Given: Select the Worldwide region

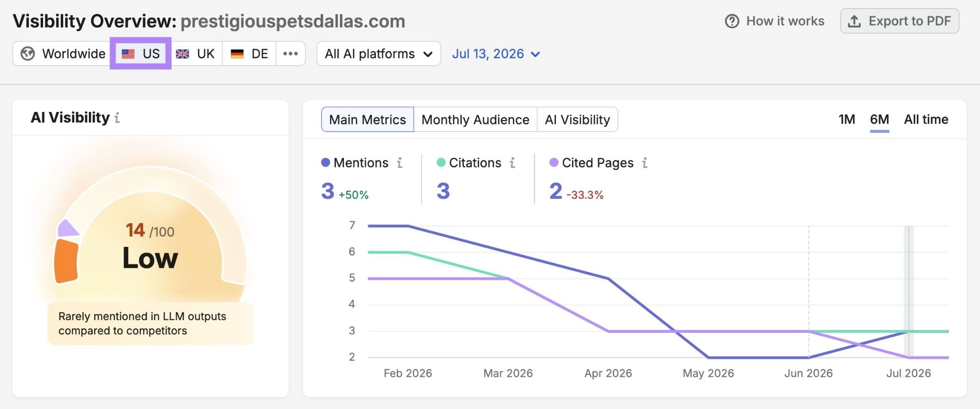Looking at the screenshot, I should [63, 54].
